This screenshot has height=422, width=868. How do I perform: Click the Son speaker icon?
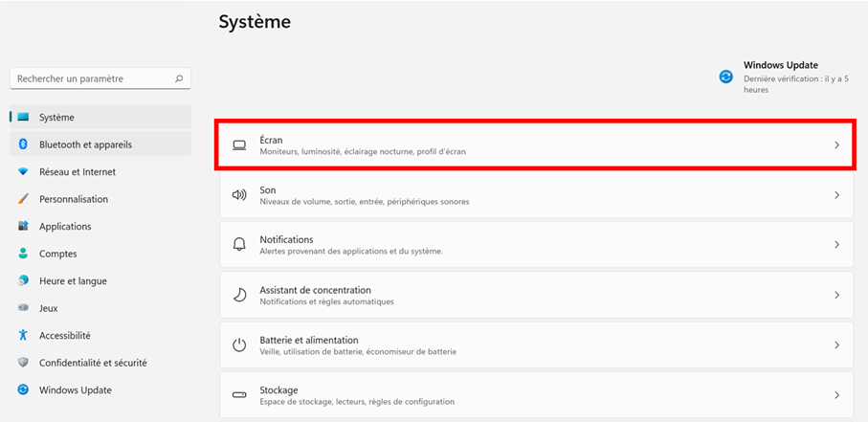239,195
